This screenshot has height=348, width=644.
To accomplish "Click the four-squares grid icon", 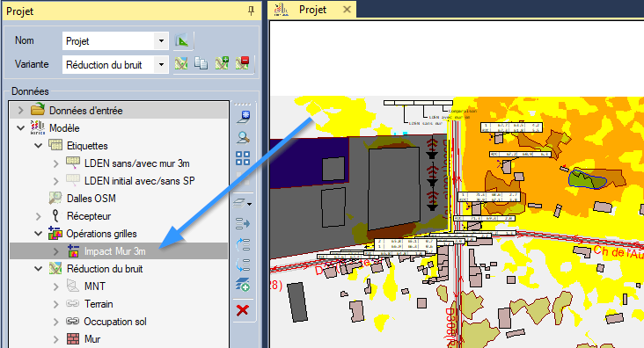I will (x=243, y=158).
